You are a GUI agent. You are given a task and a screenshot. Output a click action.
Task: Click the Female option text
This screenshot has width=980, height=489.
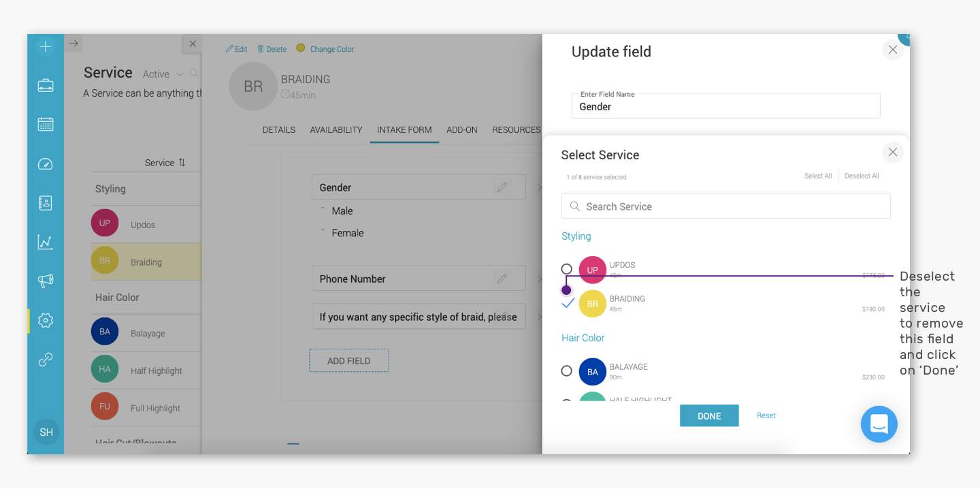pyautogui.click(x=348, y=233)
